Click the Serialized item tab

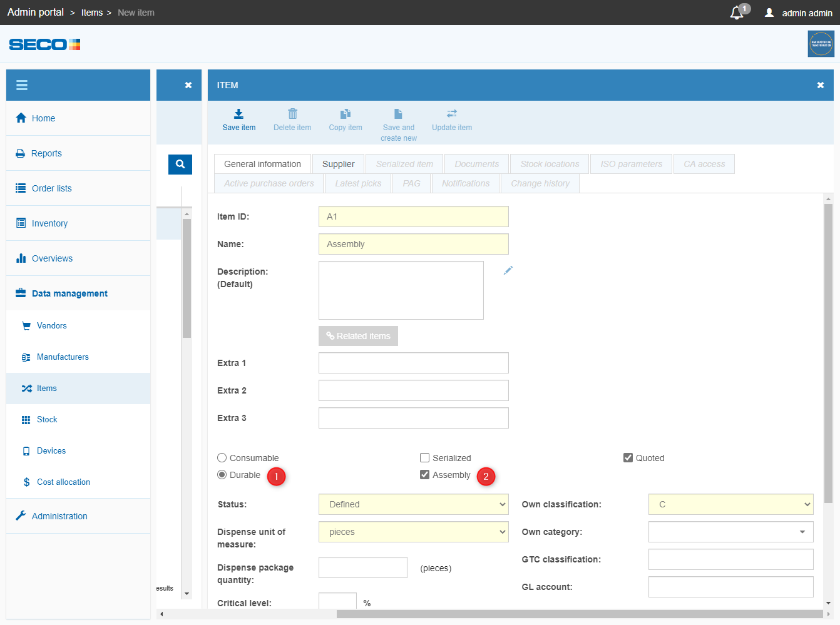pyautogui.click(x=404, y=164)
